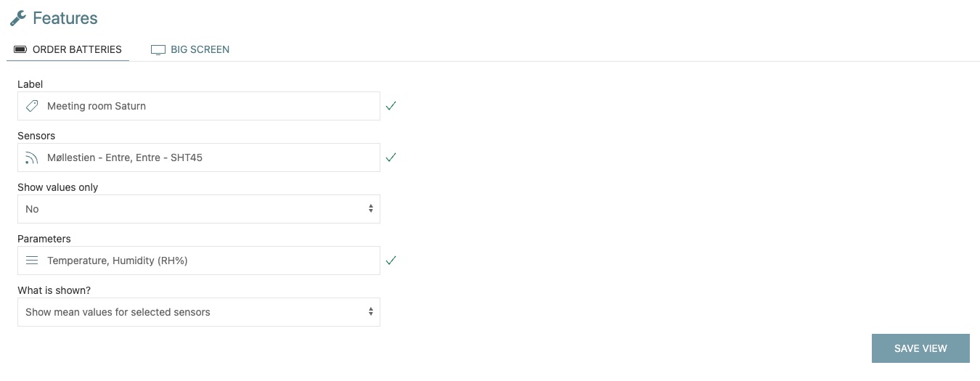Click the Features heading text
This screenshot has height=381, width=980.
coord(65,18)
